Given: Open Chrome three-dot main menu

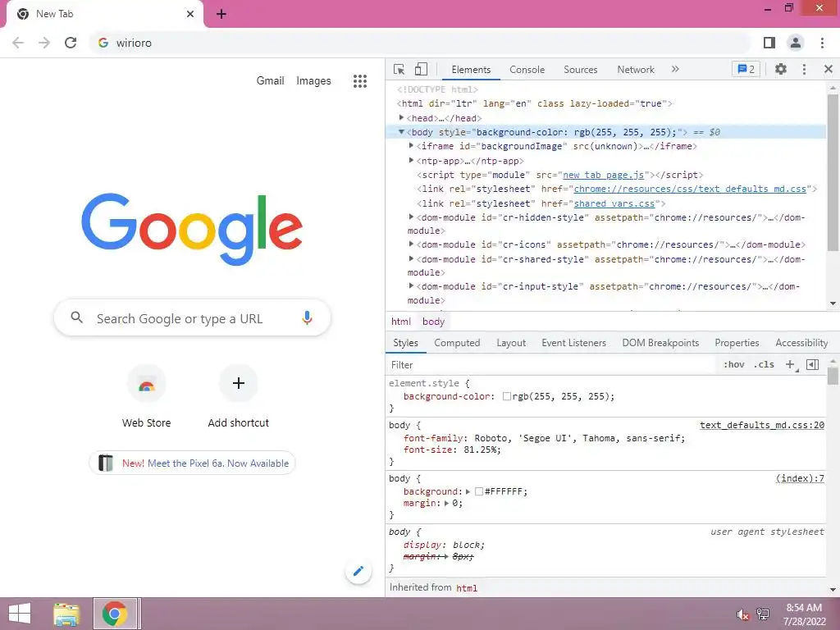Looking at the screenshot, I should (x=822, y=43).
